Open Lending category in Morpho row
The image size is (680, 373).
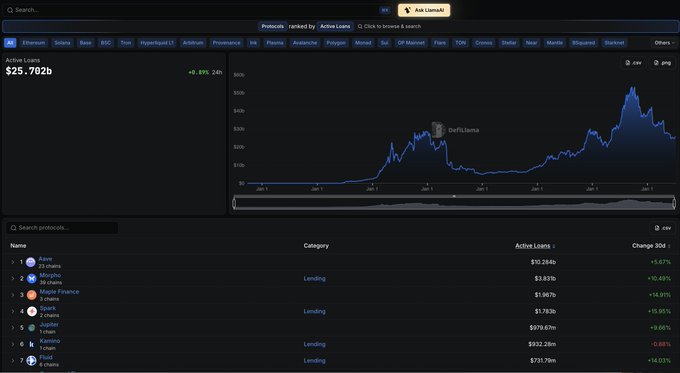tap(314, 278)
